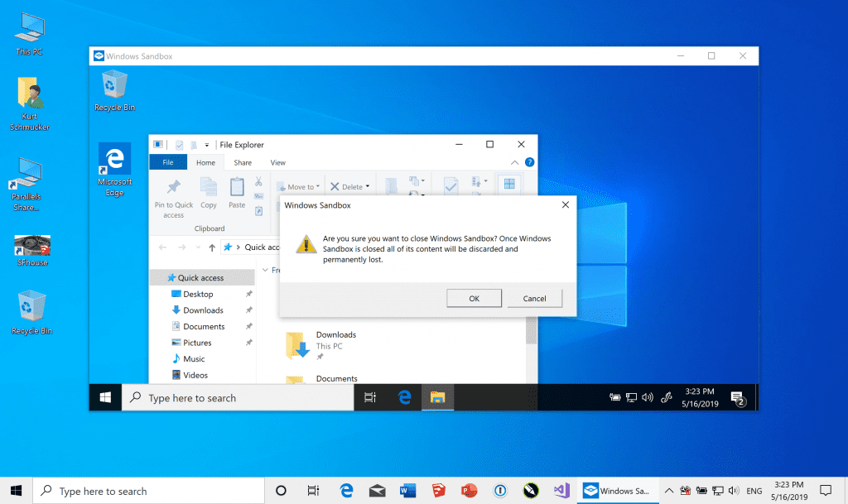Open the sandbox Action Center notifications icon
Viewport: 848px width, 504px height.
[x=738, y=399]
